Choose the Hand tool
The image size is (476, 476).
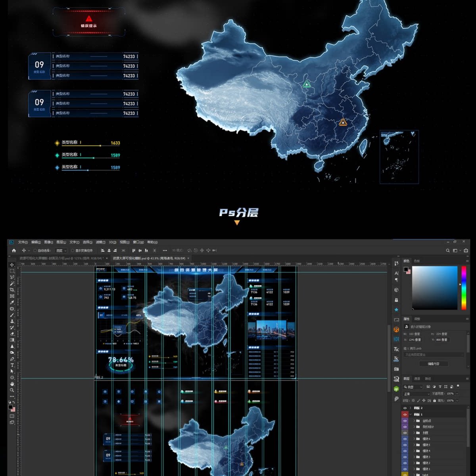pyautogui.click(x=12, y=384)
